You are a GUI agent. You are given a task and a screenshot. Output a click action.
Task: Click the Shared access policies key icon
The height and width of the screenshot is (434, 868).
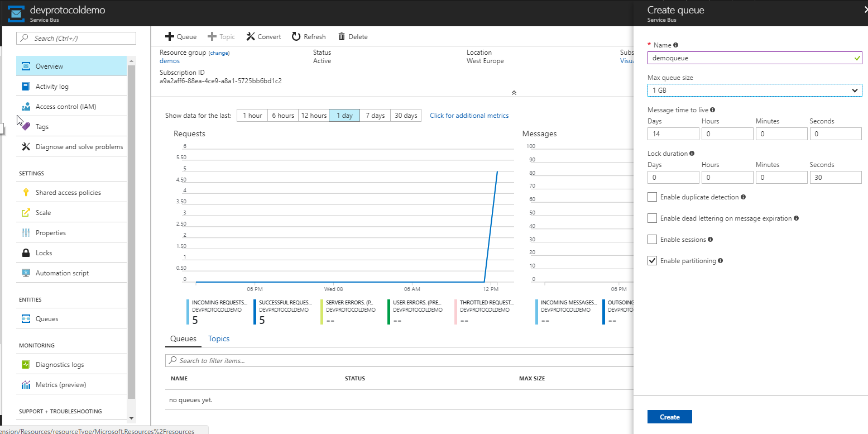click(x=26, y=193)
